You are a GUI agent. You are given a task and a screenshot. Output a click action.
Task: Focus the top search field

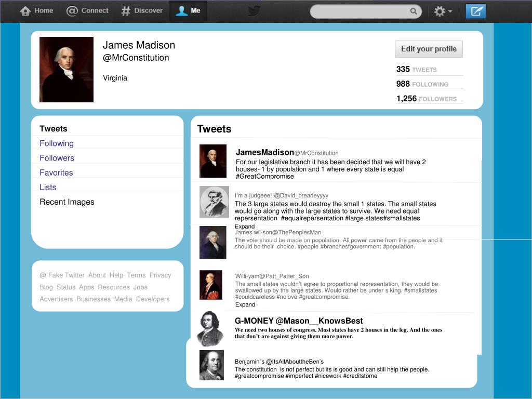point(366,11)
